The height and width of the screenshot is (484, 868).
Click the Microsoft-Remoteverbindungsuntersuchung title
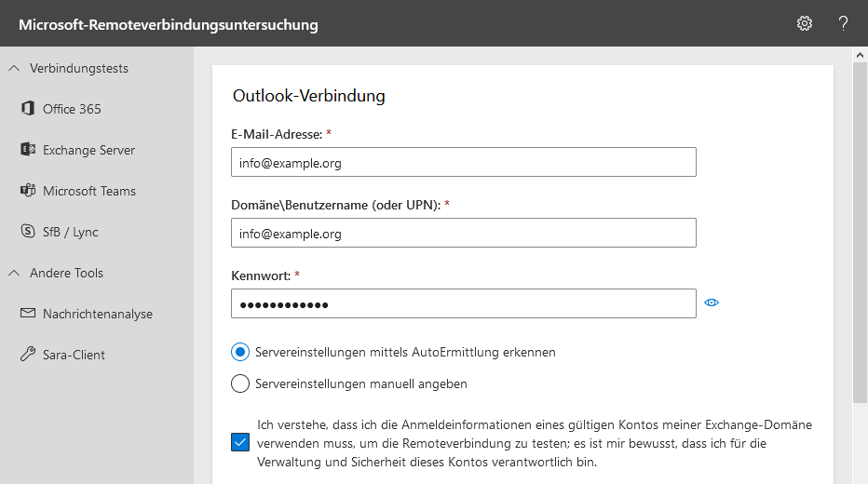coord(169,25)
